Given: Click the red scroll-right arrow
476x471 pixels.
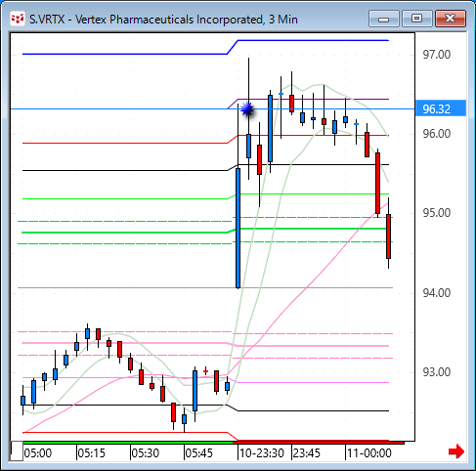Looking at the screenshot, I should tap(456, 451).
